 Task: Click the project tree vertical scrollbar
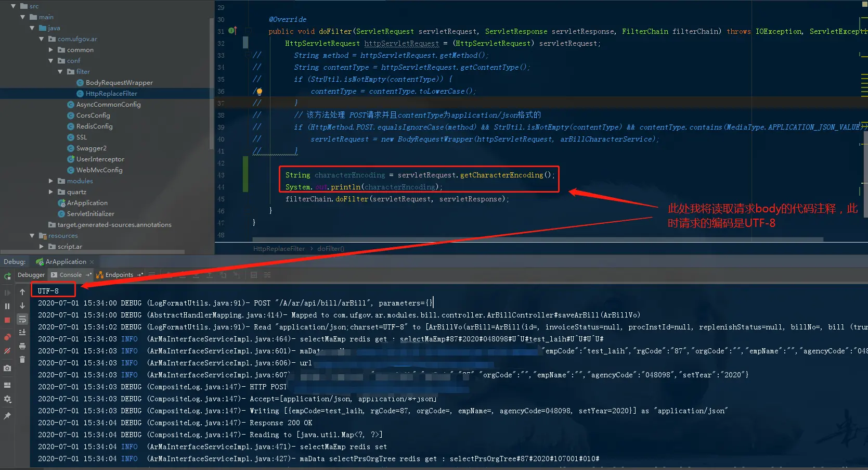tap(211, 83)
